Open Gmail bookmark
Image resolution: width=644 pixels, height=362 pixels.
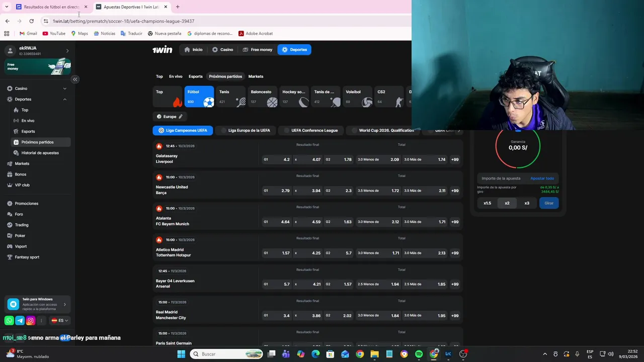[x=28, y=34]
